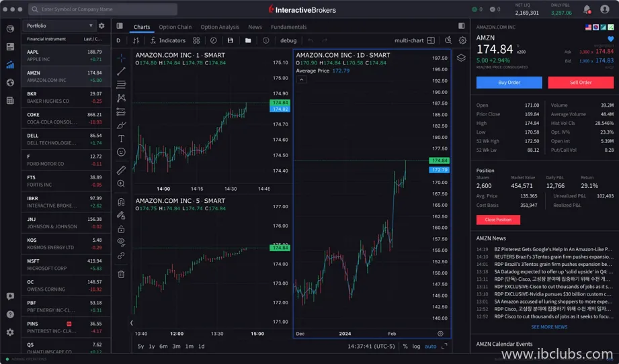Select the trend line drawing tool
The image size is (619, 364).
tap(121, 71)
